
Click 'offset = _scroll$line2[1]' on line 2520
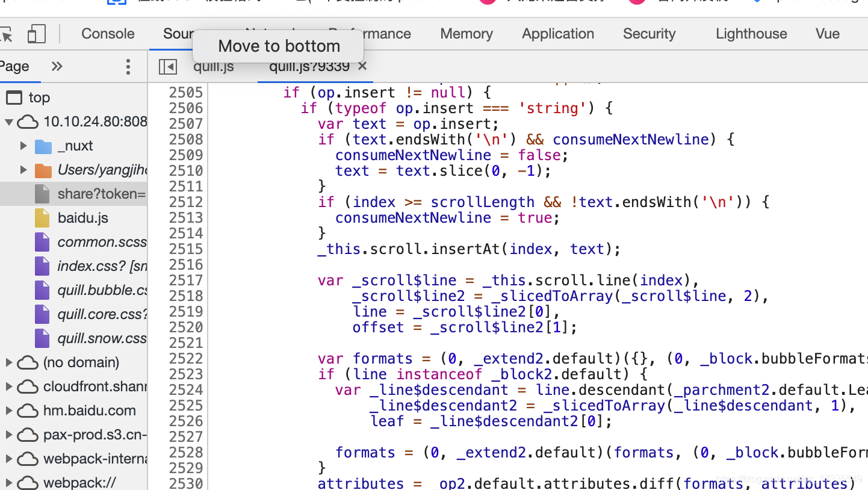pyautogui.click(x=460, y=327)
